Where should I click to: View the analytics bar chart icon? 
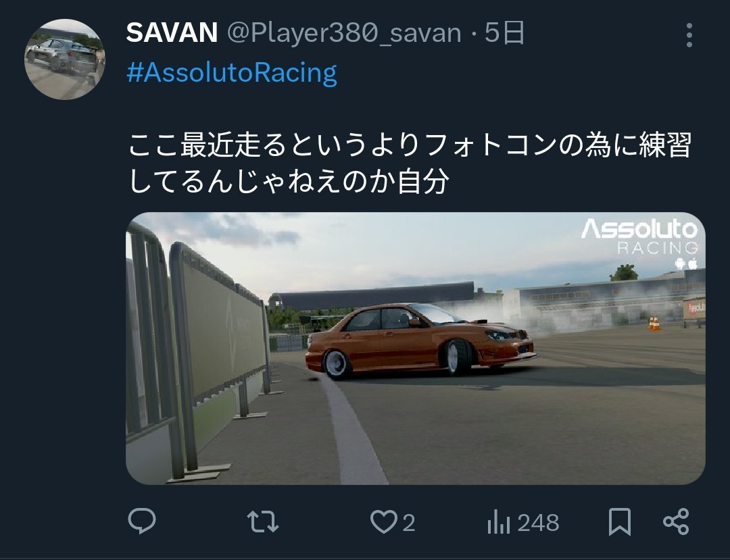click(499, 522)
